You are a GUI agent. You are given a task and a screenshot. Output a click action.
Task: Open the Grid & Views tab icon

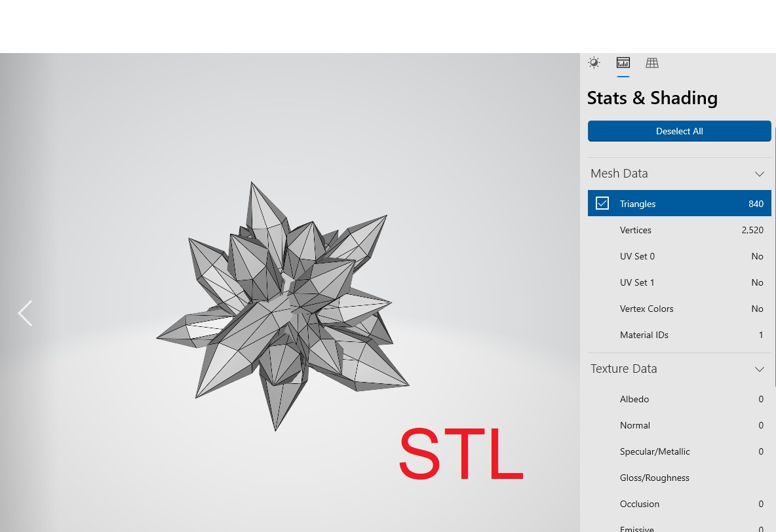tap(651, 63)
